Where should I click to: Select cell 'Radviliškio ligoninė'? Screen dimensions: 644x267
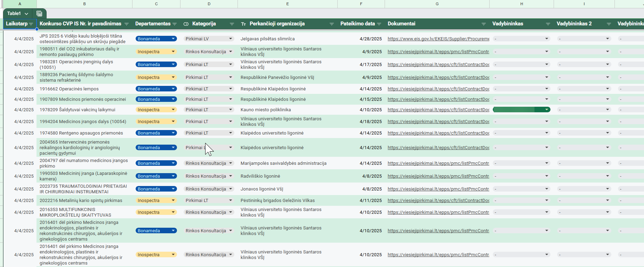click(288, 176)
